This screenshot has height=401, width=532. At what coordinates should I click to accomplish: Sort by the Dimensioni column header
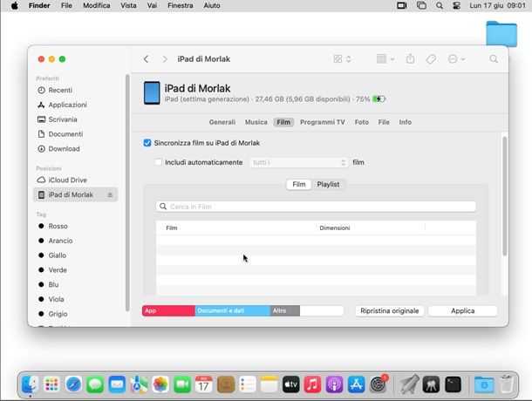click(x=335, y=228)
